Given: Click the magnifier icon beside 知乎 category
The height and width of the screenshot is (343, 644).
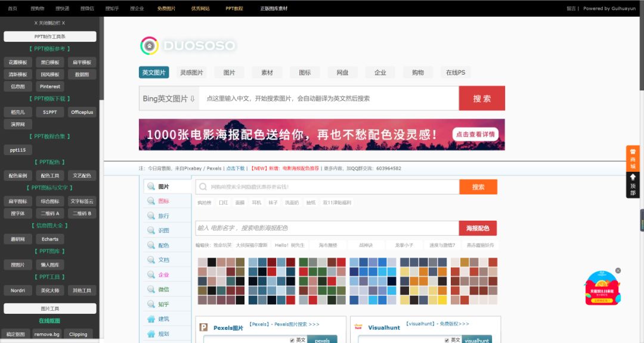Looking at the screenshot, I should 151,304.
